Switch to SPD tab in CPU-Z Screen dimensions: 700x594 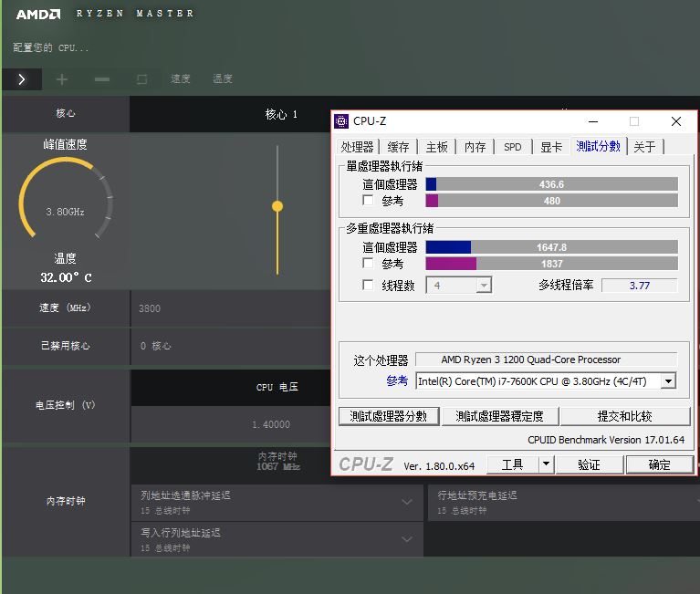513,147
